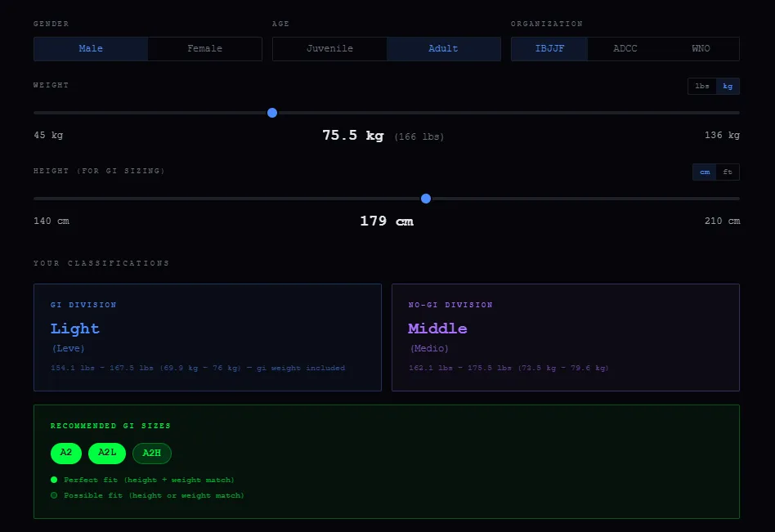
Task: Switch weight units to kg
Action: pos(727,86)
